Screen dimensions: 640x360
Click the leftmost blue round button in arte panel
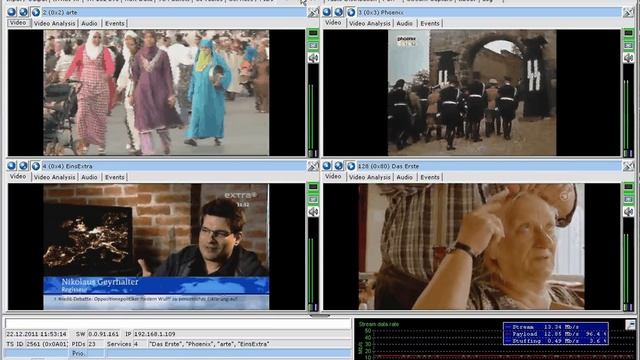click(11, 12)
